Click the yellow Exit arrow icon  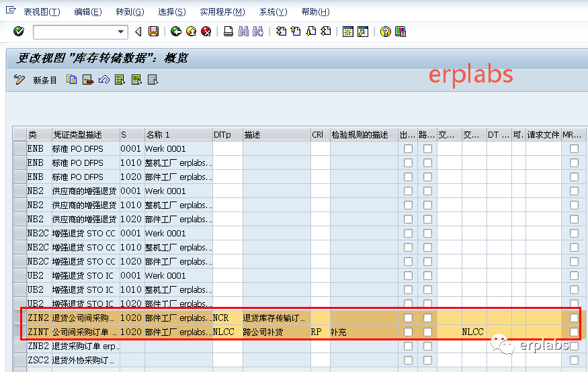pos(191,32)
